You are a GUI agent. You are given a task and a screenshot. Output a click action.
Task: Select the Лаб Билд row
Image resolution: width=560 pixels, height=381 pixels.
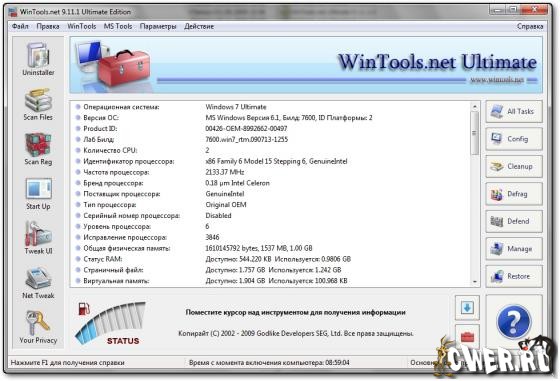[x=271, y=139]
